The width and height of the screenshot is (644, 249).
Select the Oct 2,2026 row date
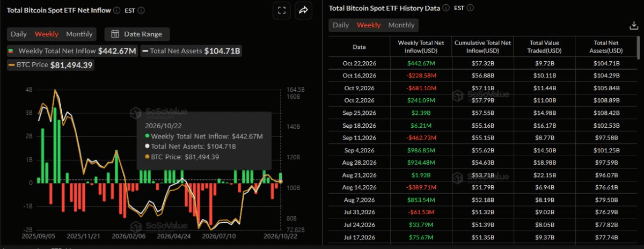click(x=359, y=100)
